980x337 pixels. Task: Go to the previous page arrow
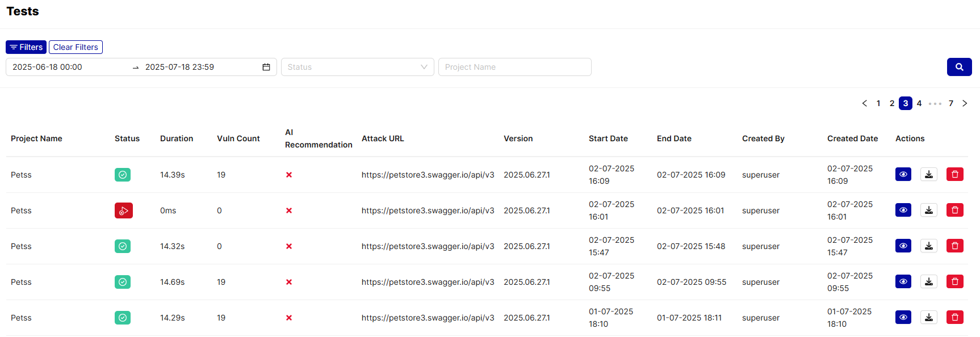(x=864, y=103)
